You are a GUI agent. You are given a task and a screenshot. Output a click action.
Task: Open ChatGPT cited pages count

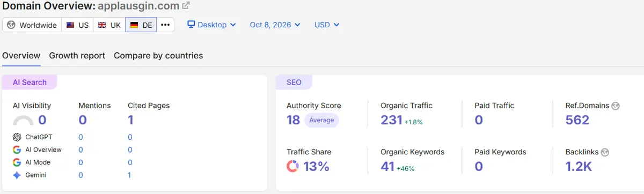click(x=130, y=137)
